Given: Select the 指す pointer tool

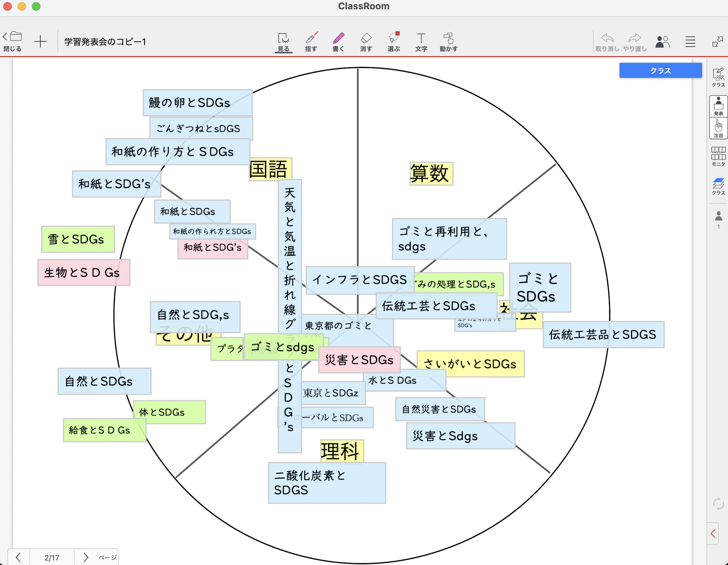Looking at the screenshot, I should [x=311, y=42].
